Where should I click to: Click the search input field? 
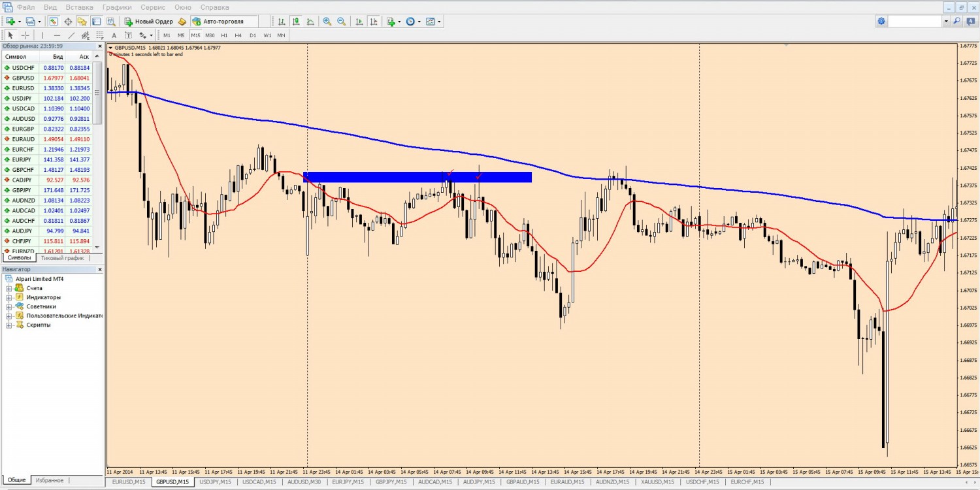point(915,22)
